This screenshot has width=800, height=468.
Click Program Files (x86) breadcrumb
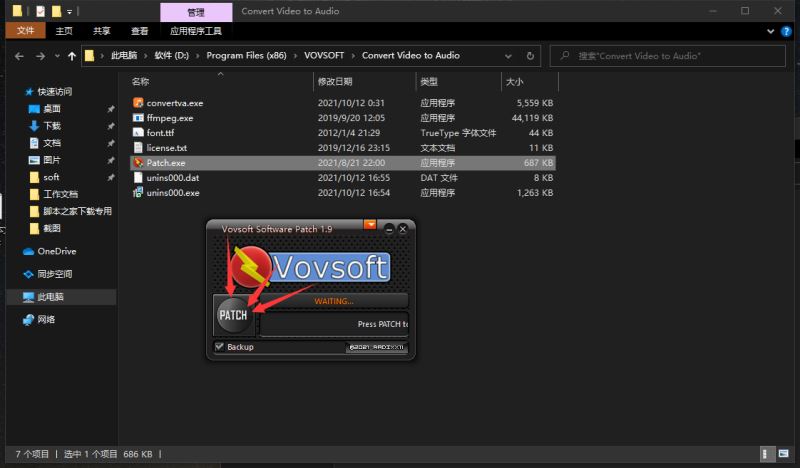coord(246,56)
